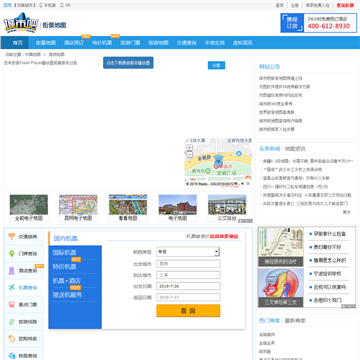Screen dimensions: 360x360
Task: Select 接送机服务 in blue panel
Action: 67,295
